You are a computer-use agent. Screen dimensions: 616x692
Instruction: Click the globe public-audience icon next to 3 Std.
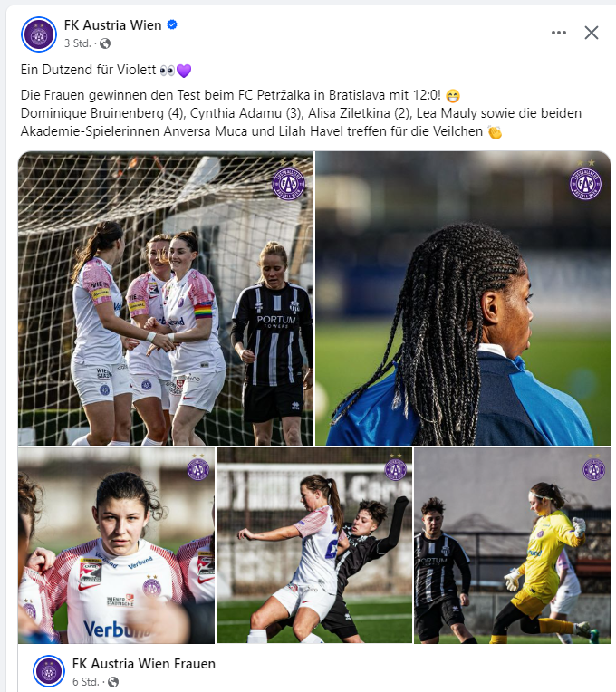coord(105,43)
